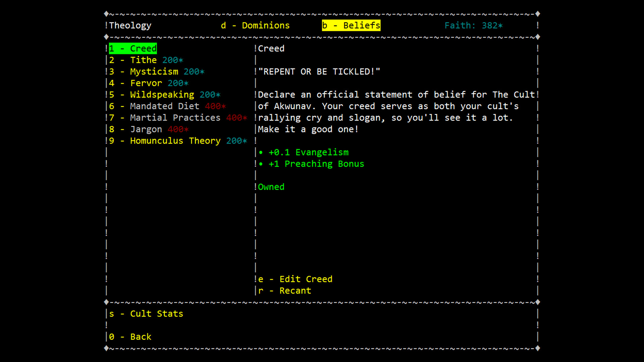Click the +1 Preaching Bonus line
Image resolution: width=644 pixels, height=362 pixels.
(311, 164)
